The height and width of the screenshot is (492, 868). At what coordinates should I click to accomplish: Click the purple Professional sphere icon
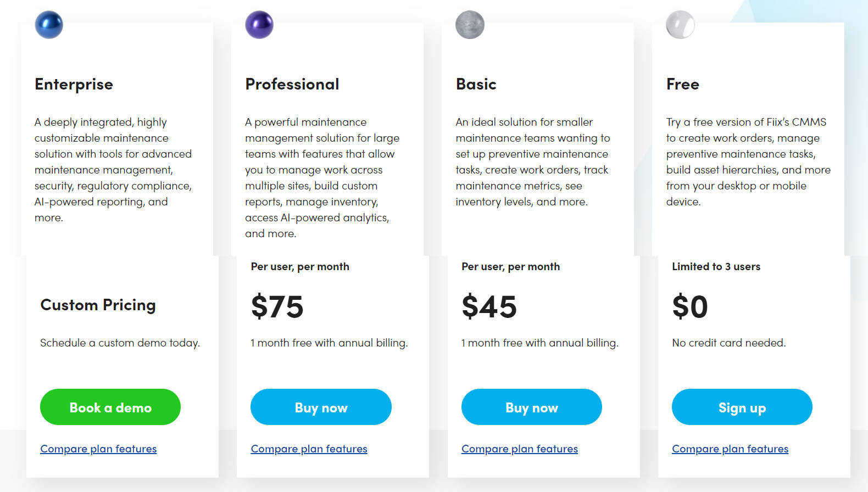pyautogui.click(x=259, y=25)
